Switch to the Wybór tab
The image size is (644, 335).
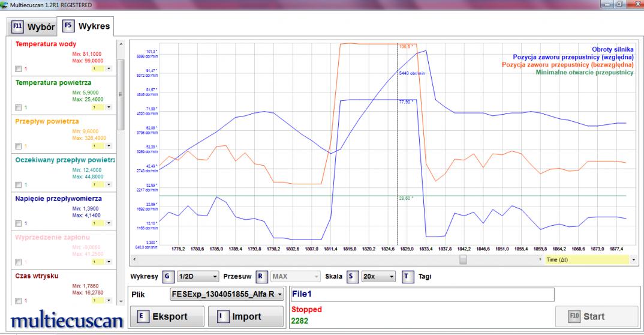click(32, 27)
